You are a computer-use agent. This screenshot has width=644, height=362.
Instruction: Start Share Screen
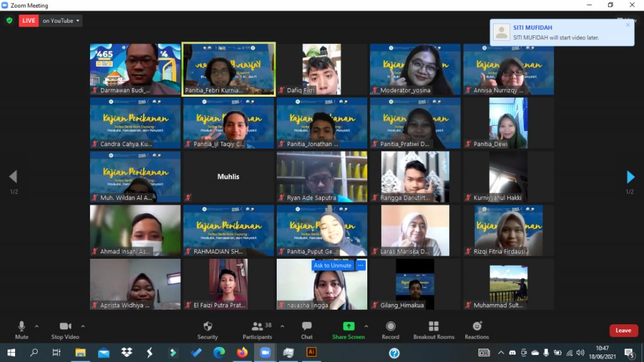tap(348, 330)
